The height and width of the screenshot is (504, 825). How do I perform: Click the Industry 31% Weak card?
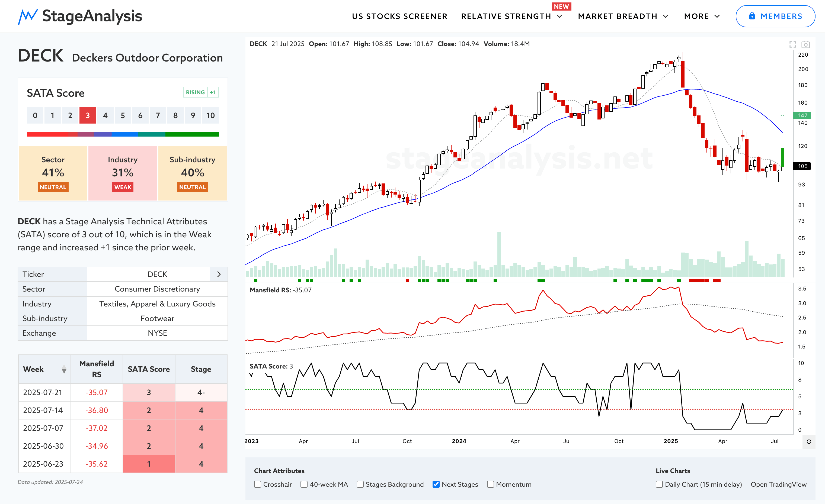click(123, 173)
